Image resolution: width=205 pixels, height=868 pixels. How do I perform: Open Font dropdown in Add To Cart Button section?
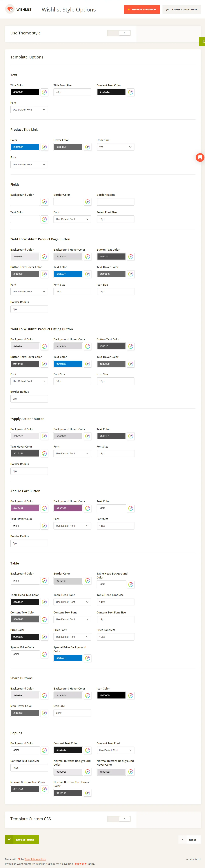pos(72,526)
